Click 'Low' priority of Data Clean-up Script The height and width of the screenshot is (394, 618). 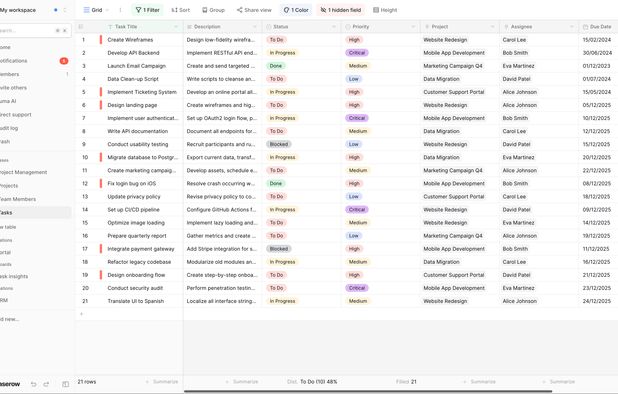pos(354,79)
